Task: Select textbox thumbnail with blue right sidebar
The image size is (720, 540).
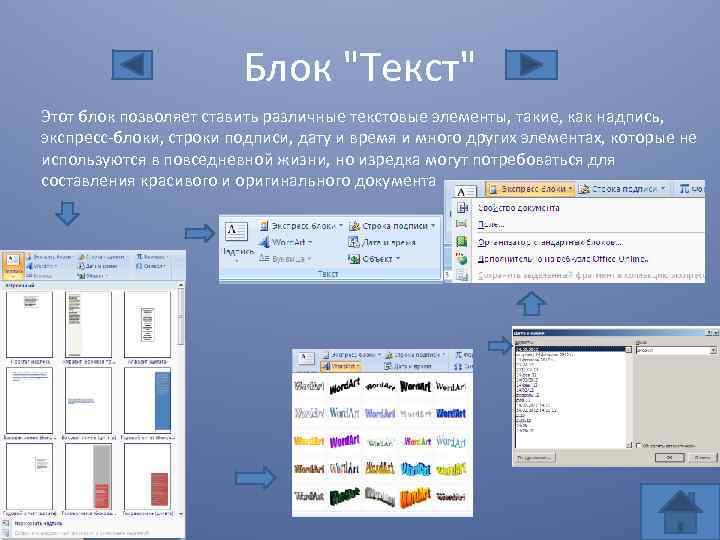Action: (147, 400)
